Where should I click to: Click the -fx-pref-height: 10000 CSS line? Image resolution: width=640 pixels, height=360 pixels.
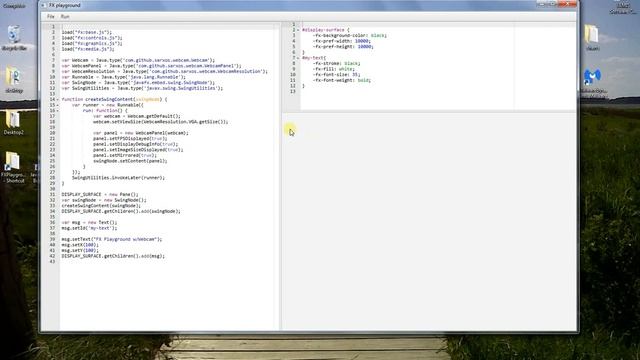pos(343,47)
